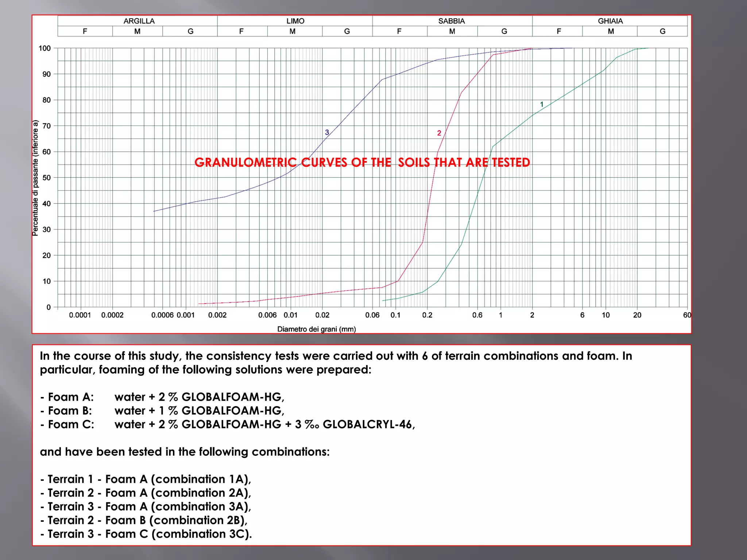Click the 0.06 tick on x-axis

click(x=372, y=315)
